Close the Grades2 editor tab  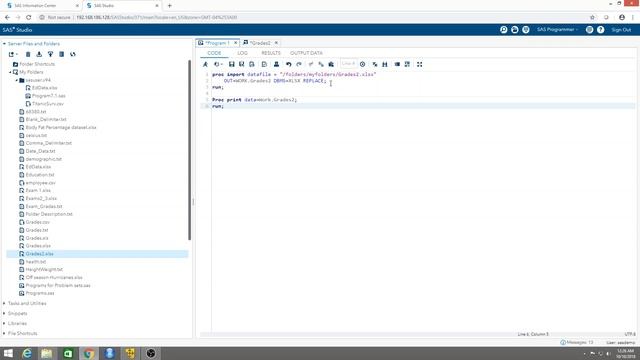pyautogui.click(x=276, y=43)
